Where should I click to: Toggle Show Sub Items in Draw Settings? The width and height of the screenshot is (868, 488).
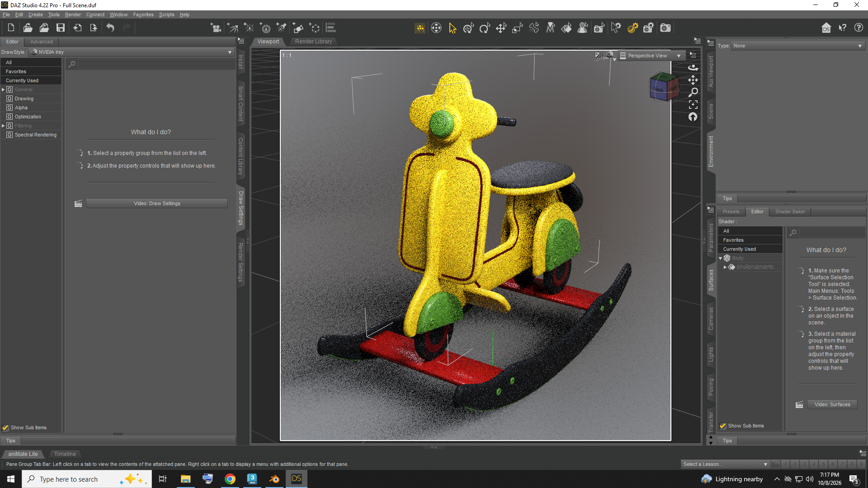click(5, 427)
